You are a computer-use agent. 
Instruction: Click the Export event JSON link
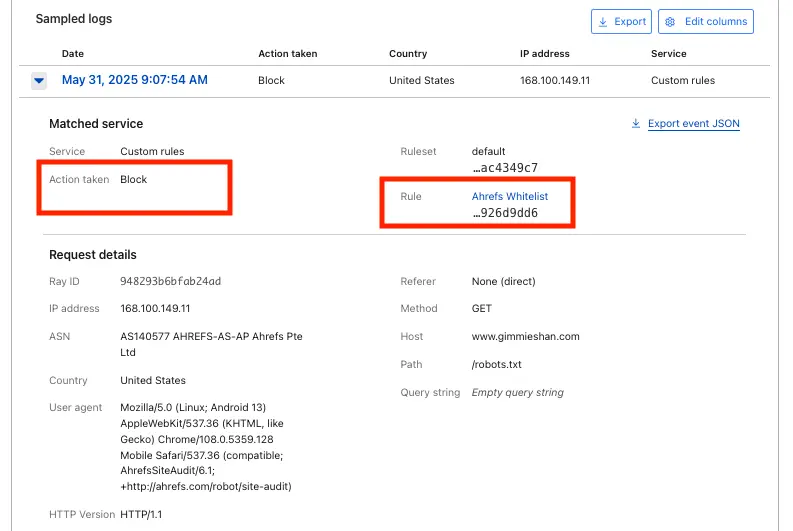pyautogui.click(x=693, y=123)
